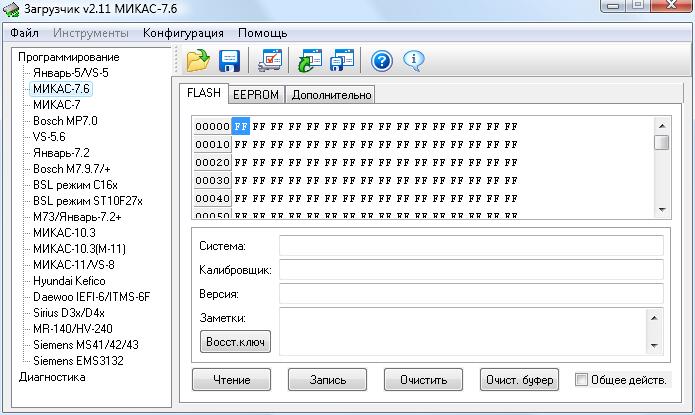Click the Восст.ключ button
The height and width of the screenshot is (415, 695).
point(235,342)
